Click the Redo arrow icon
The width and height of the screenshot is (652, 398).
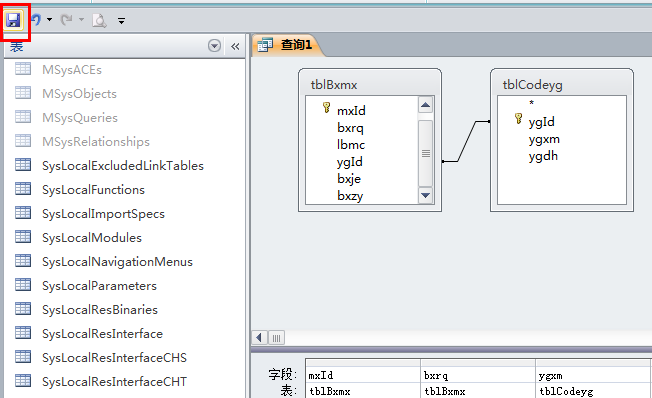click(67, 20)
